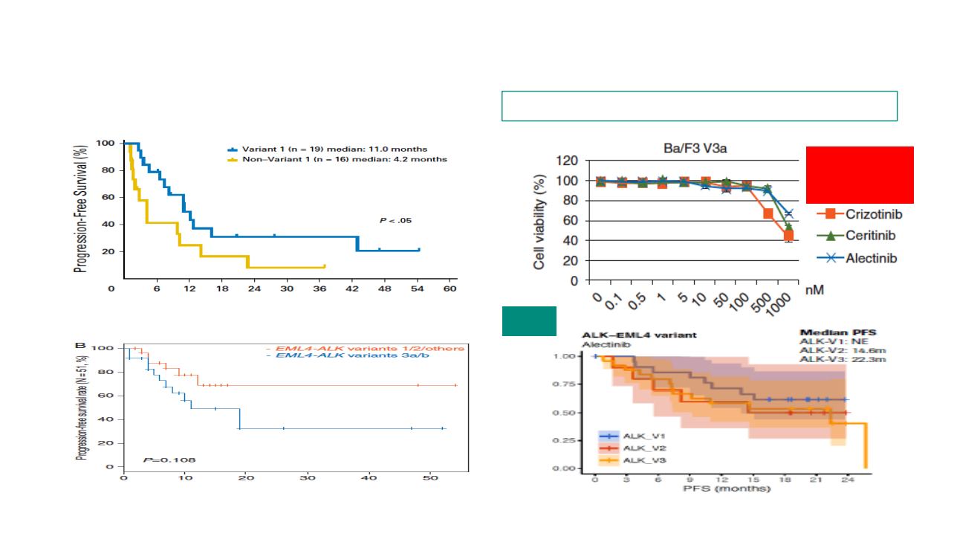Screen dimensions: 980x551
Task: Click the '54' month tick label
Action: [418, 289]
